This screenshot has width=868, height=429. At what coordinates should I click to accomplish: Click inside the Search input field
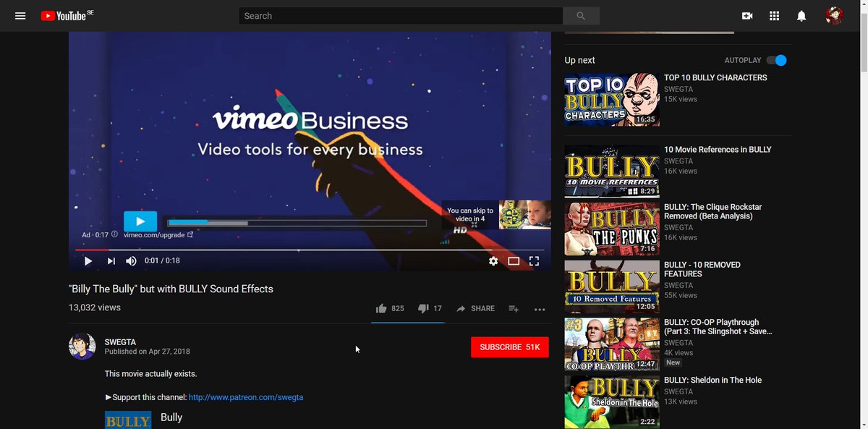401,16
